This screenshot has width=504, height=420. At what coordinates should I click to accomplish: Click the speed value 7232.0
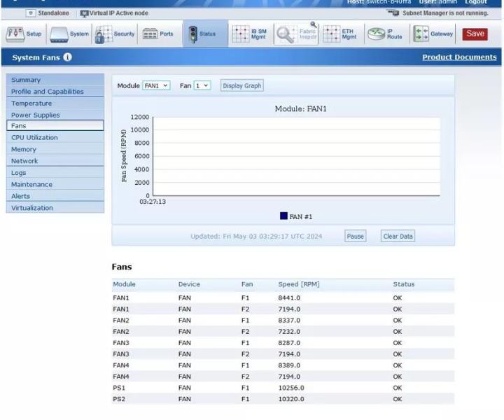point(289,331)
